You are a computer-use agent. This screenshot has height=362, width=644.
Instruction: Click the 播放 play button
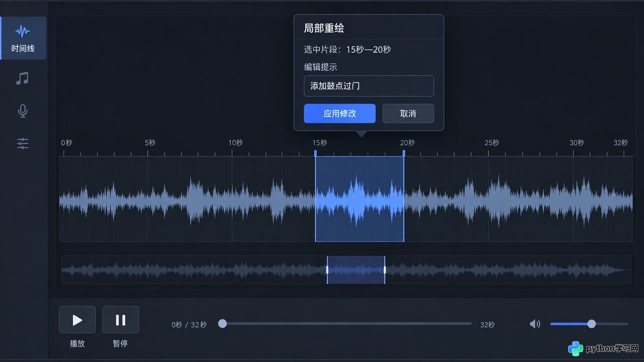pyautogui.click(x=77, y=320)
